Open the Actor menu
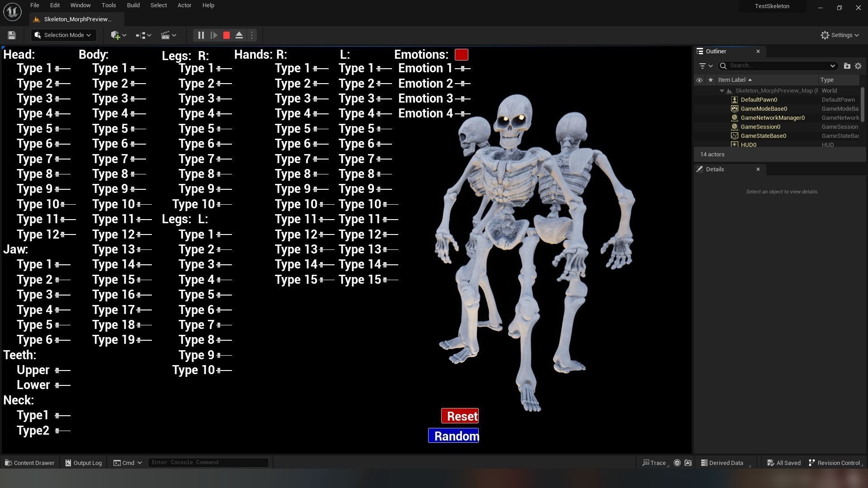Viewport: 868px width, 488px height. point(184,5)
